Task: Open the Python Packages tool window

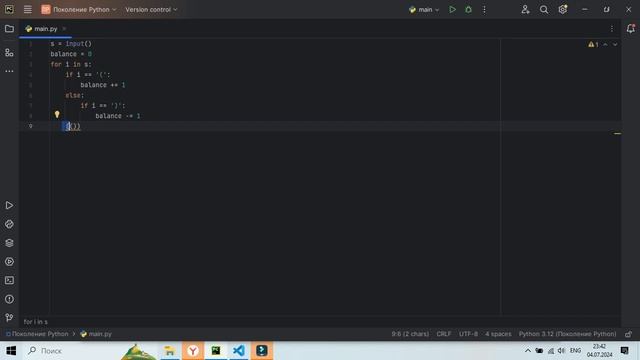Action: (9, 224)
